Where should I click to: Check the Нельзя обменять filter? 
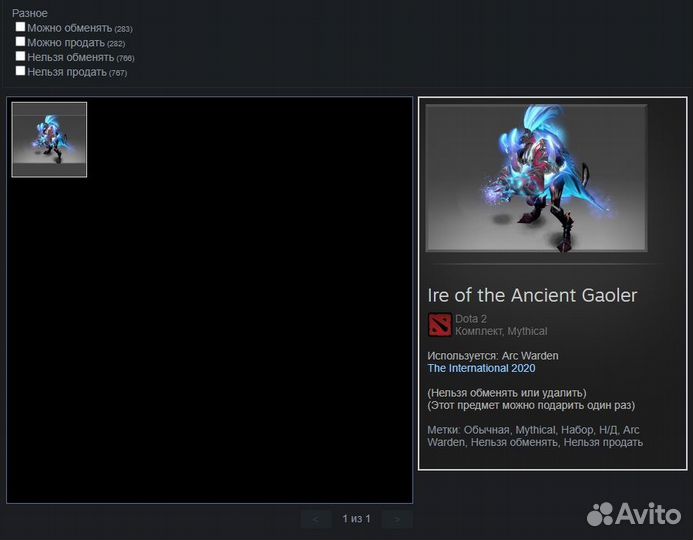point(20,56)
